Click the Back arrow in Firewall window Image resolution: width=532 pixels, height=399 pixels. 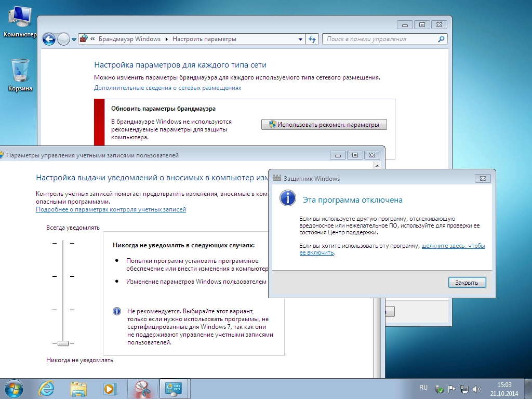[x=49, y=39]
